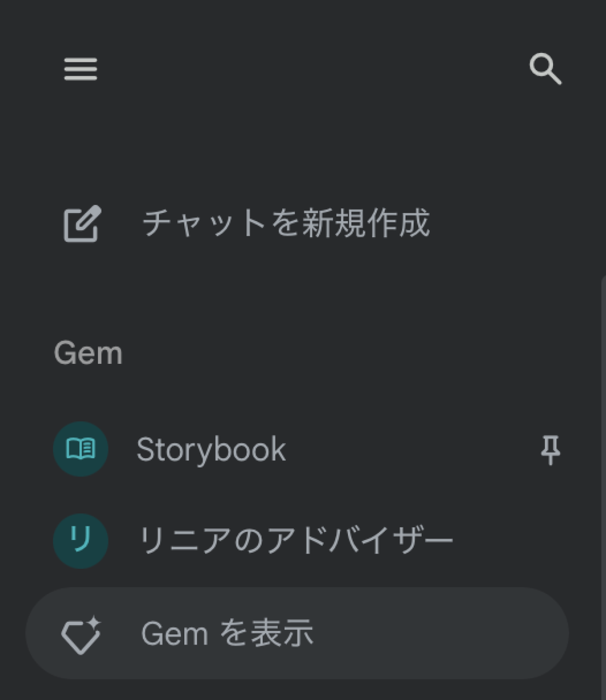Unpin the Storybook Gem

coord(550,449)
